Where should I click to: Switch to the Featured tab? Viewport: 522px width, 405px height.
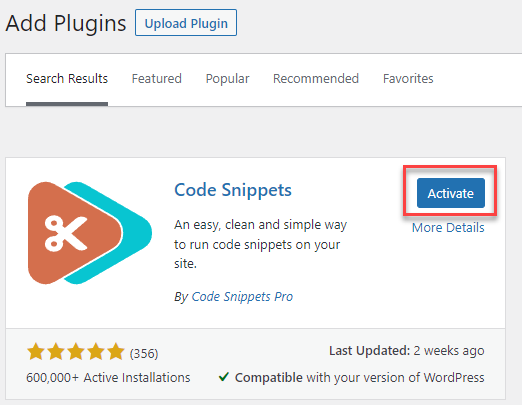click(157, 79)
